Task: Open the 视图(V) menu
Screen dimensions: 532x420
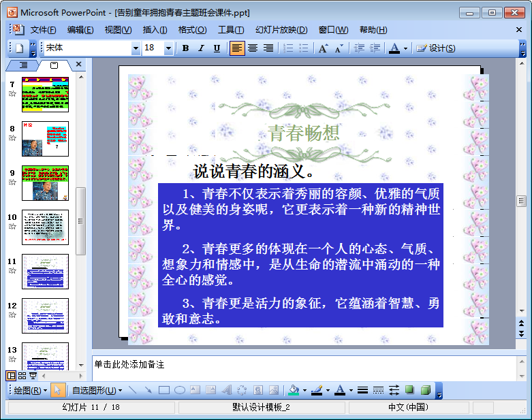Action: click(118, 30)
